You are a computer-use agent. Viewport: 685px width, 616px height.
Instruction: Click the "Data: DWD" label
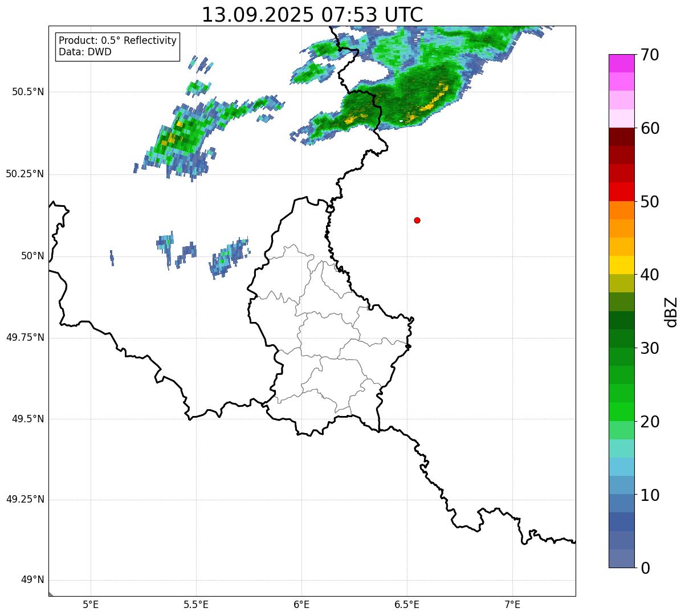pos(85,52)
